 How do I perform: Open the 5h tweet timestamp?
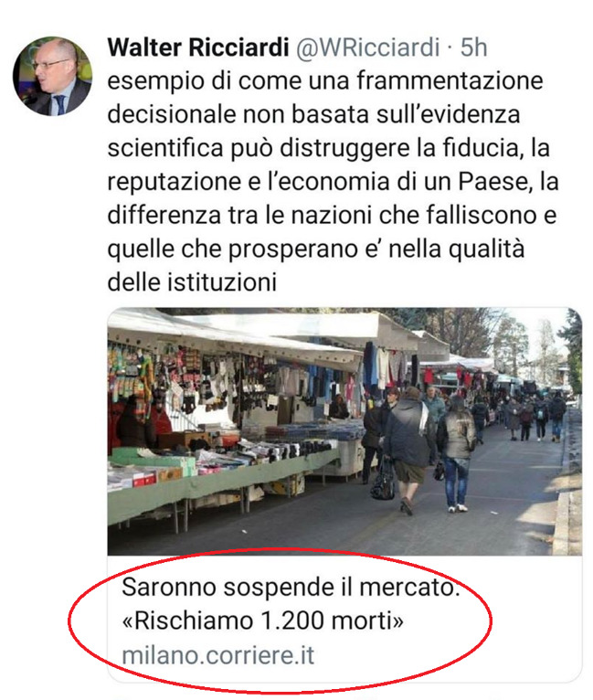click(473, 48)
